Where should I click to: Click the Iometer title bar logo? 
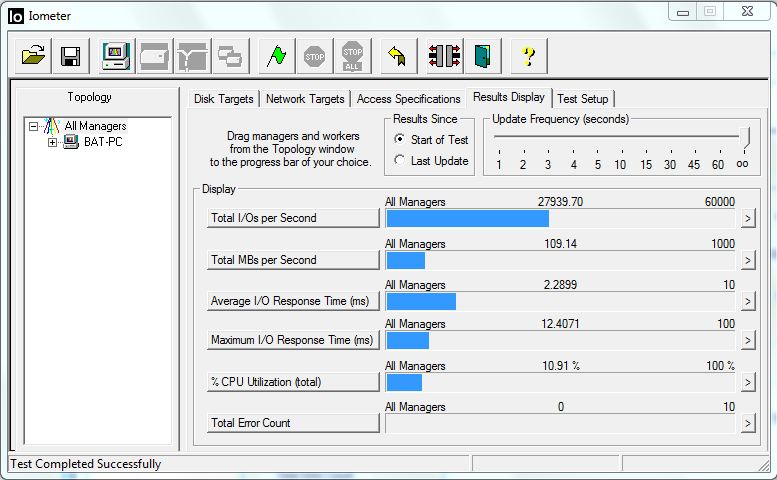click(16, 16)
